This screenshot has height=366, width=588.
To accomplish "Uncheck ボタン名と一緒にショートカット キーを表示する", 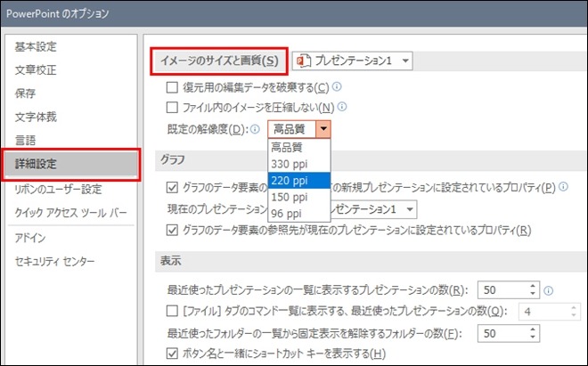I will (x=173, y=354).
